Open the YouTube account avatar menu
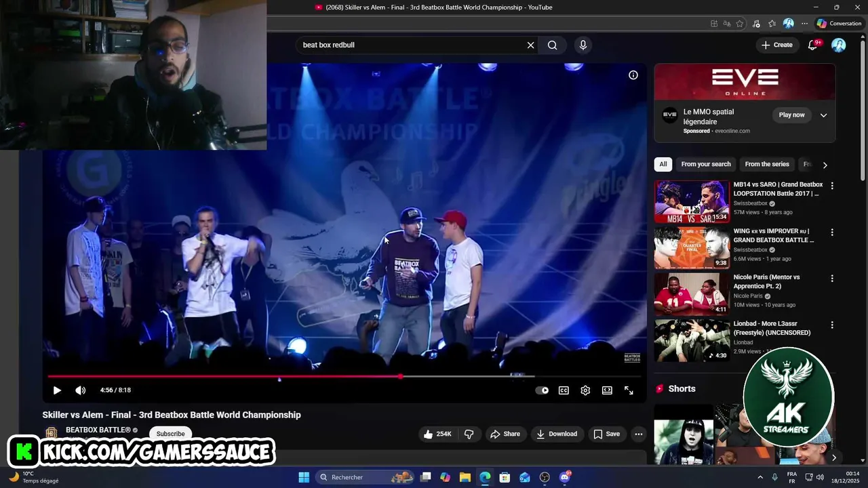The width and height of the screenshot is (868, 488). pos(839,45)
